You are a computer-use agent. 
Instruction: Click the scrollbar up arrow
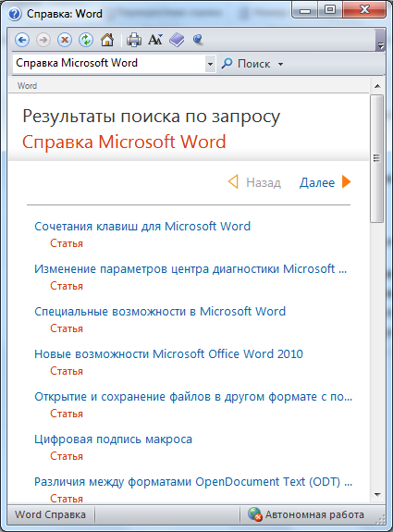377,86
